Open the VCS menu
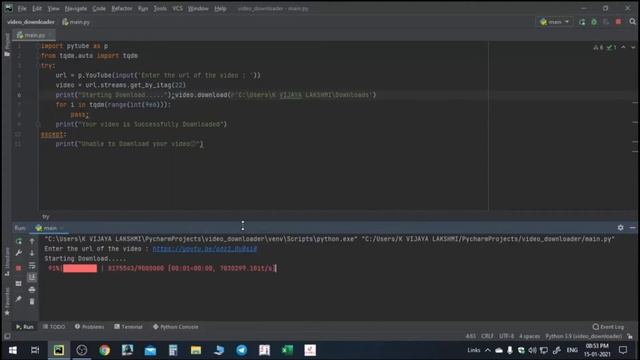640x360 pixels. [x=177, y=8]
